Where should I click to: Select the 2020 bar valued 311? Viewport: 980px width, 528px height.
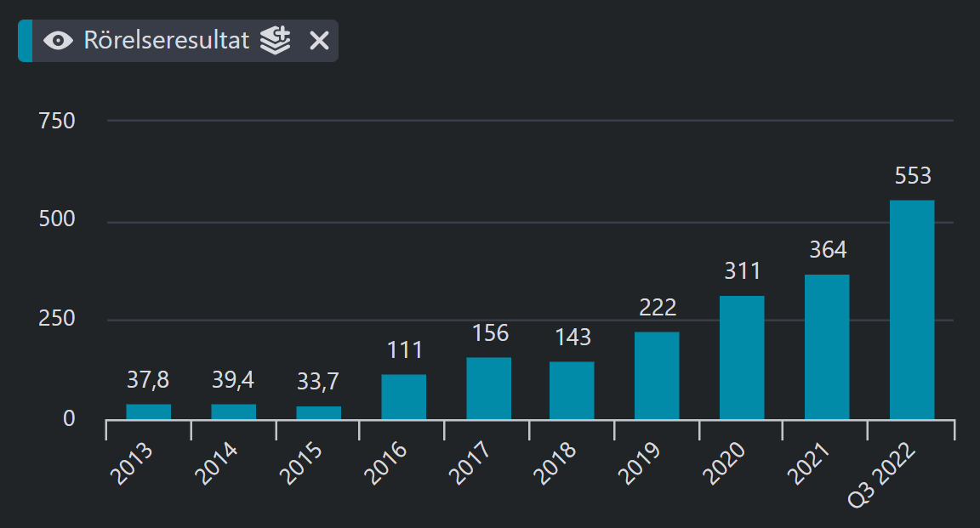742,357
